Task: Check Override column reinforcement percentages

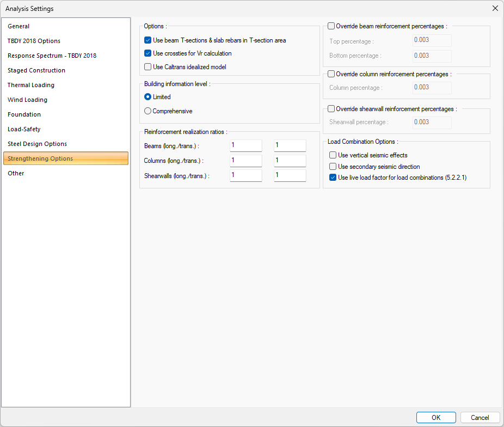Action: pyautogui.click(x=331, y=74)
